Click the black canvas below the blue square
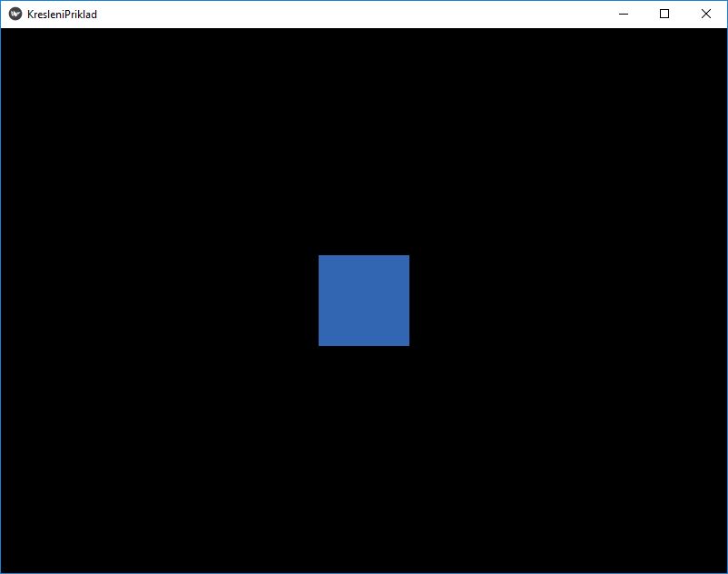Image resolution: width=728 pixels, height=574 pixels. [x=363, y=454]
